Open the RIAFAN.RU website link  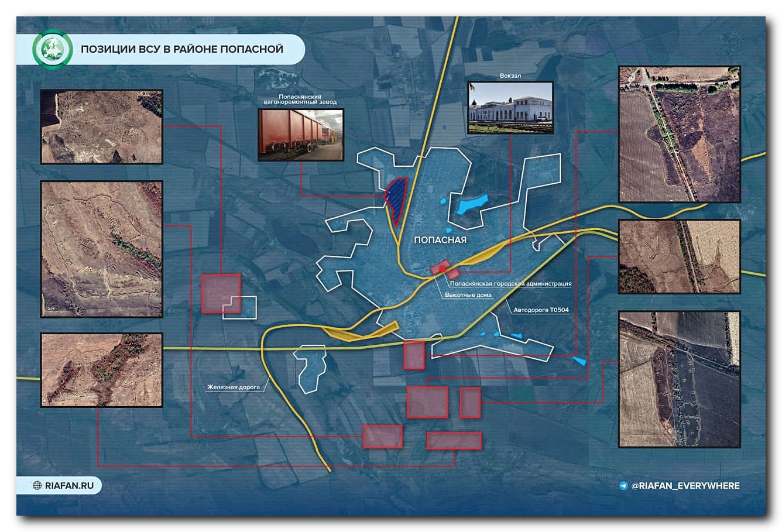coord(69,485)
